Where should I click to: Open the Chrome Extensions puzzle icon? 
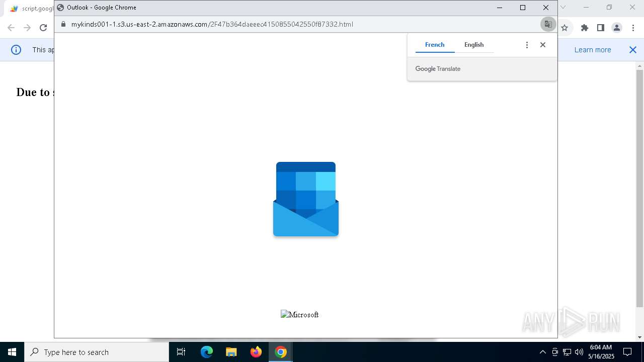(x=584, y=28)
